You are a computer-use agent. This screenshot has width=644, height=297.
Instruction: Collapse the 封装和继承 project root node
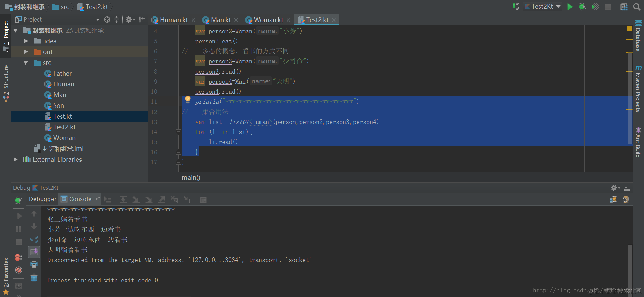tap(15, 31)
